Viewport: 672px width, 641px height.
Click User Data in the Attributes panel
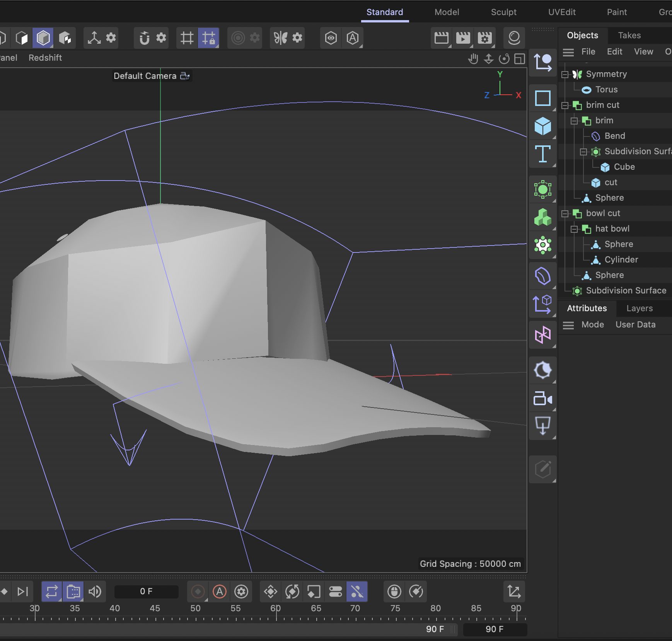point(635,324)
